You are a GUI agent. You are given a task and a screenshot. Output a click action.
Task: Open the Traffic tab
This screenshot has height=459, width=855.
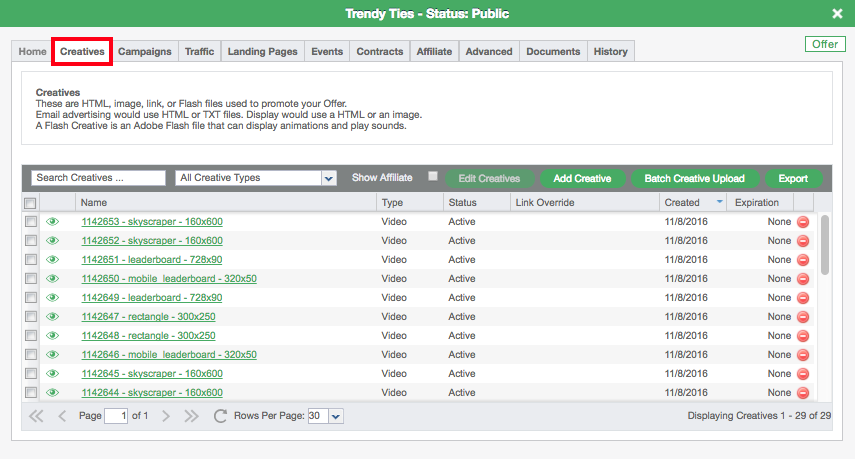pos(199,51)
